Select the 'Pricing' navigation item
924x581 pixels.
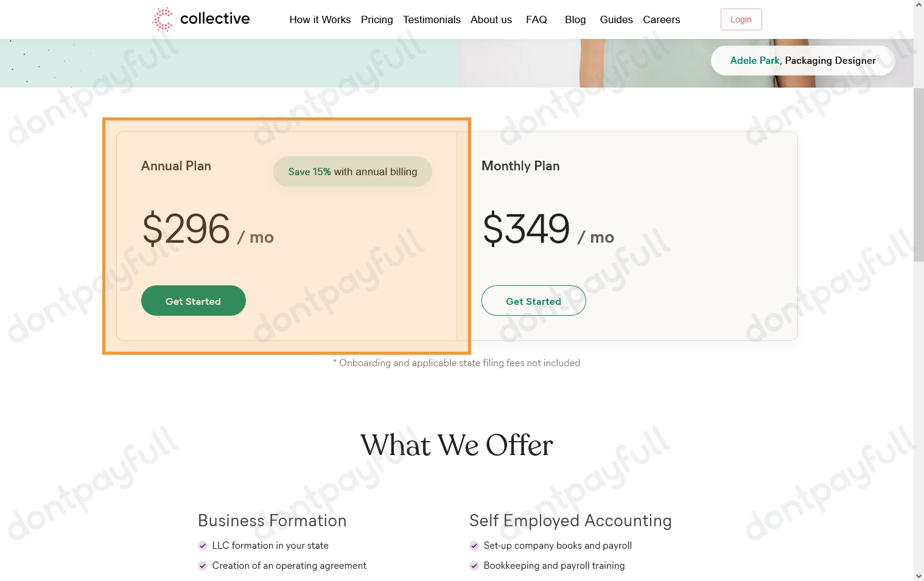pos(376,19)
